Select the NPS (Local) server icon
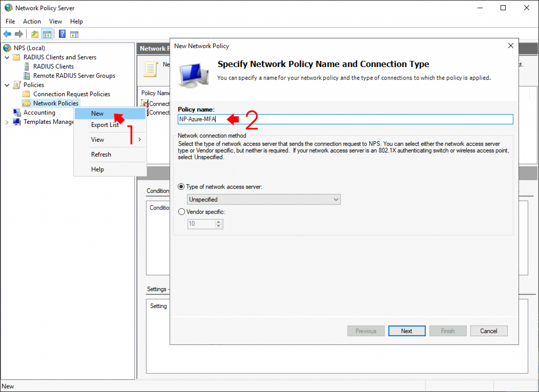The image size is (539, 392). pos(6,48)
